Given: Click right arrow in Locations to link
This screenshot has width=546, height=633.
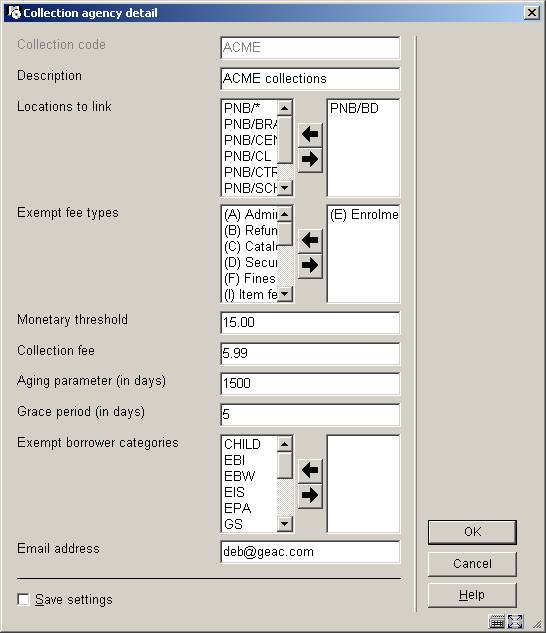Looking at the screenshot, I should (310, 159).
